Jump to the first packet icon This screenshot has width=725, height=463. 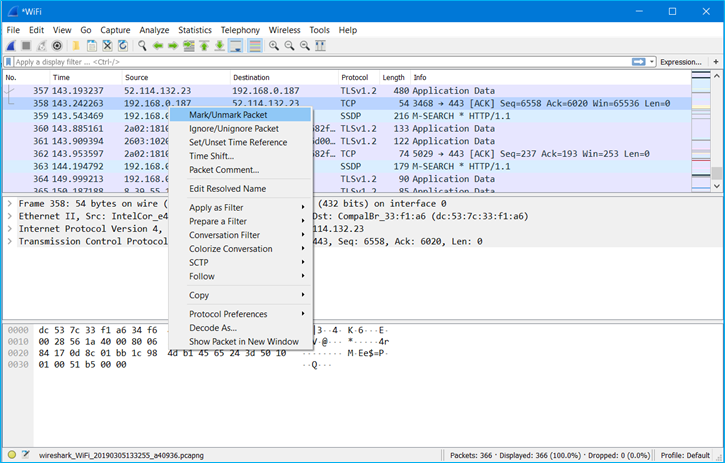pyautogui.click(x=204, y=45)
